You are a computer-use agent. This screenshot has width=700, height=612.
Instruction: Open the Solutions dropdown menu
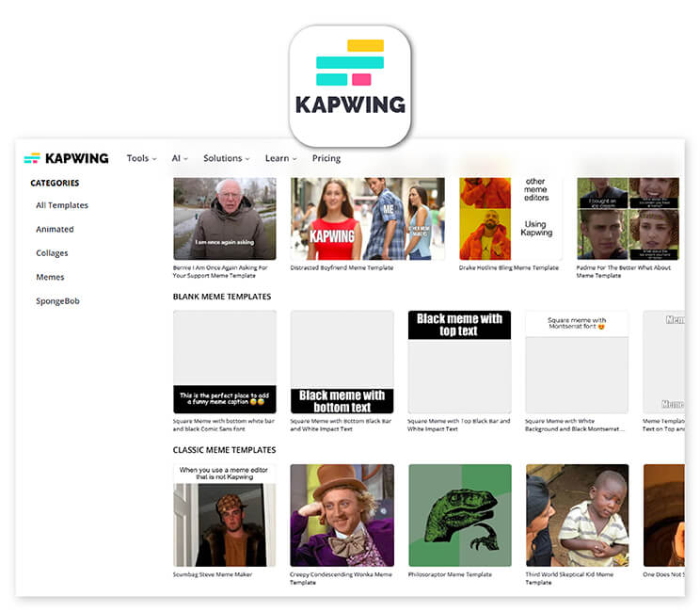click(x=227, y=158)
